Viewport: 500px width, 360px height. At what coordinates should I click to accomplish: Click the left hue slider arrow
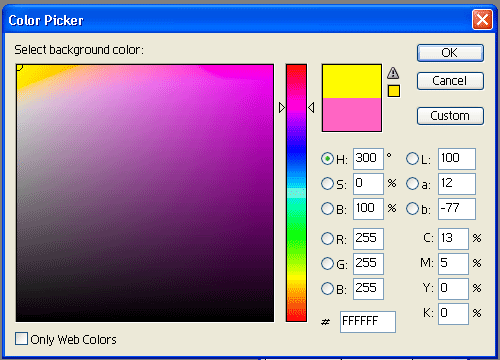pos(282,108)
